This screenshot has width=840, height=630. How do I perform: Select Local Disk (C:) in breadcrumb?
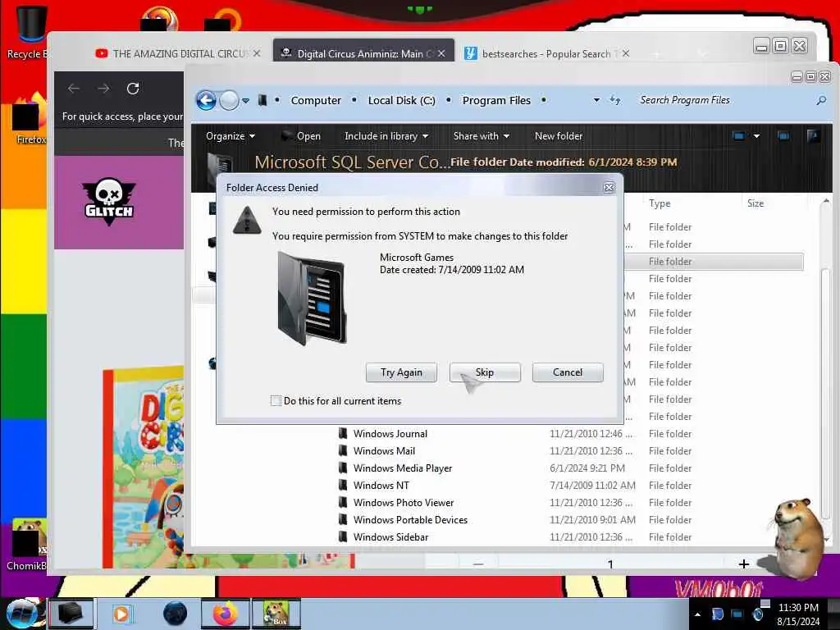coord(401,100)
